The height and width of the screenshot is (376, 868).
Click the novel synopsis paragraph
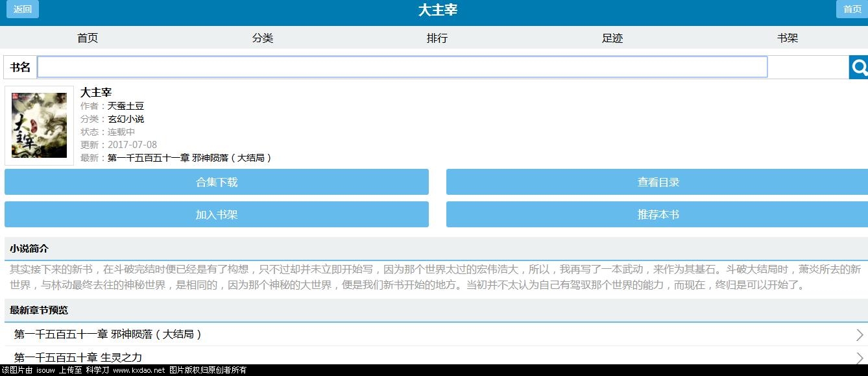pyautogui.click(x=435, y=277)
